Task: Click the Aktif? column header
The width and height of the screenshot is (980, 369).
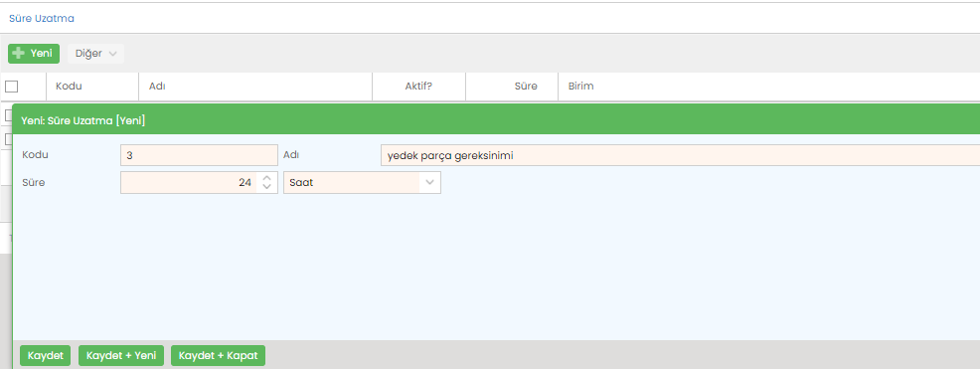Action: click(x=418, y=87)
